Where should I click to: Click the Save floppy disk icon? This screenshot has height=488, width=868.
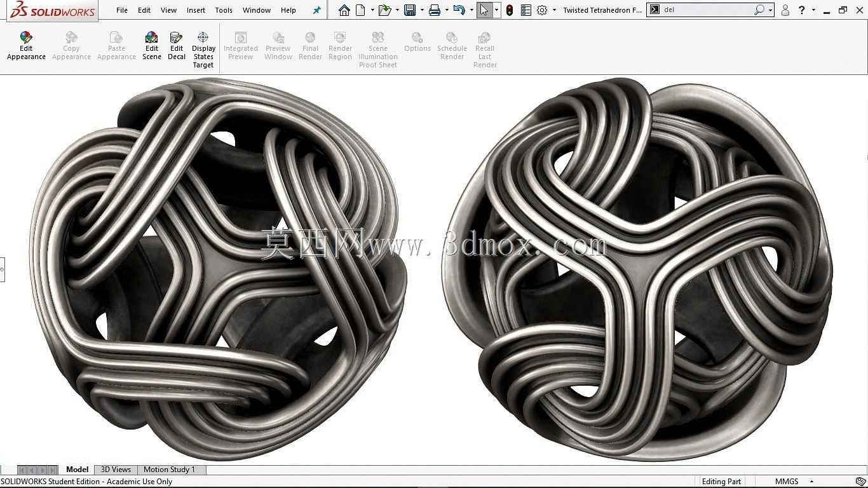pyautogui.click(x=410, y=10)
